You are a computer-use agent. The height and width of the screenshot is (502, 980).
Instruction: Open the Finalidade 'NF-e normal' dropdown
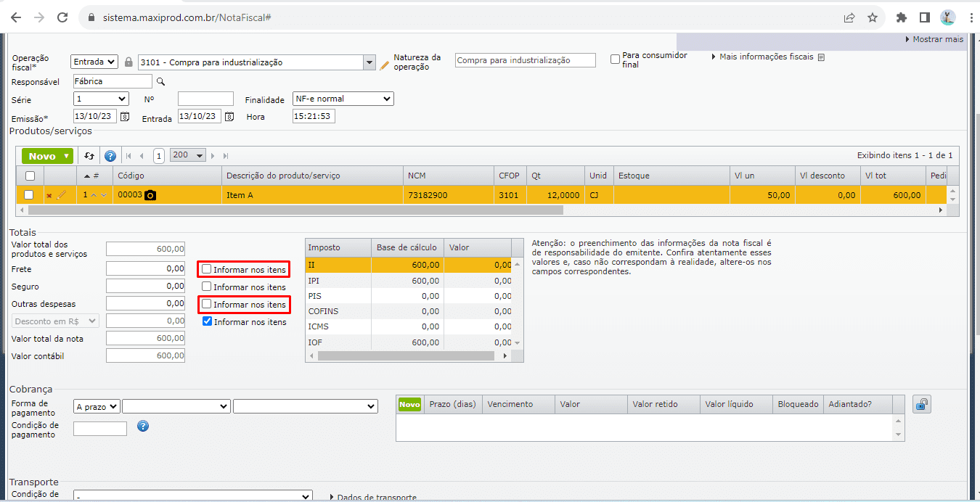tap(343, 99)
